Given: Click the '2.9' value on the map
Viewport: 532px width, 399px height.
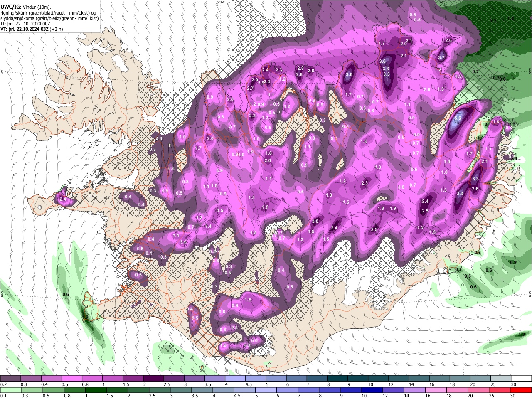Looking at the screenshot, I should click(x=255, y=80).
